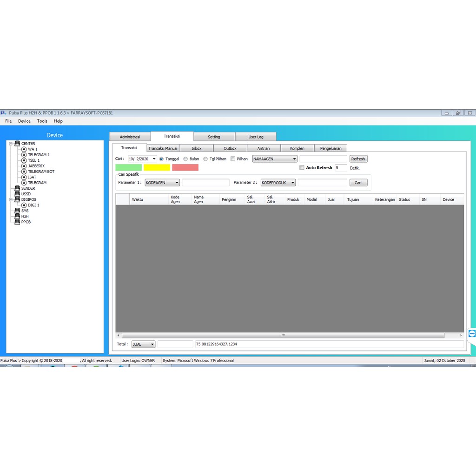This screenshot has width=476, height=476.
Task: Click the Parameter 1 text field
Action: (x=206, y=182)
